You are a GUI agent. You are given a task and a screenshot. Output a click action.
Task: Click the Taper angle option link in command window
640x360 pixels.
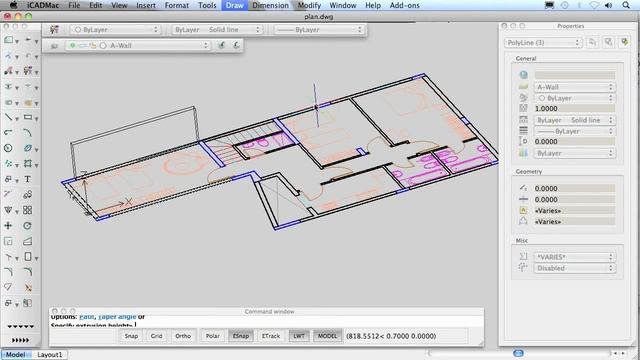pyautogui.click(x=117, y=317)
